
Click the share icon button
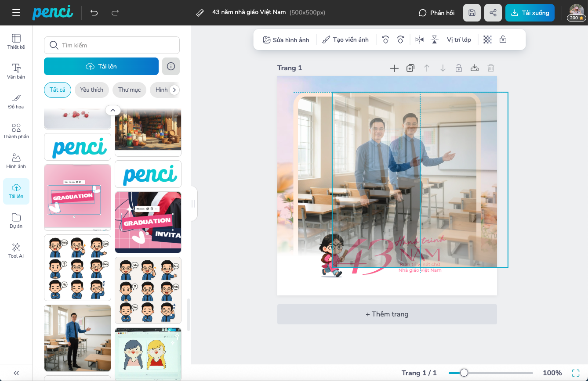(x=493, y=13)
